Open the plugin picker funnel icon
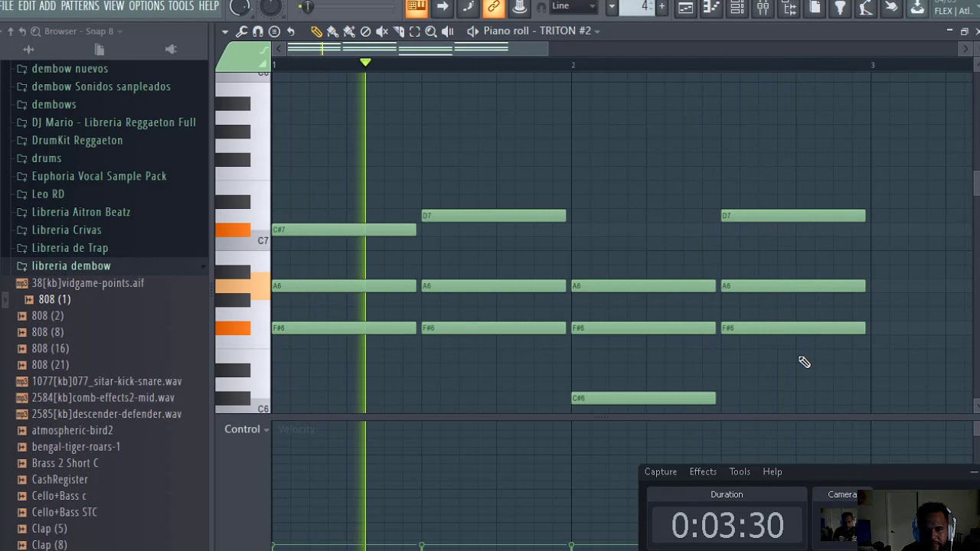 coord(840,8)
